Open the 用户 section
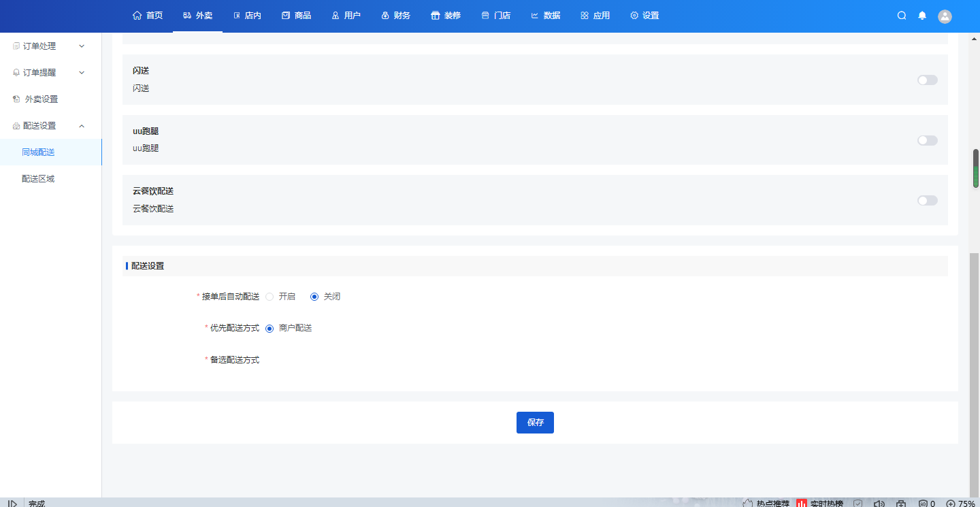Screen dimensions: 980x507 [x=346, y=16]
